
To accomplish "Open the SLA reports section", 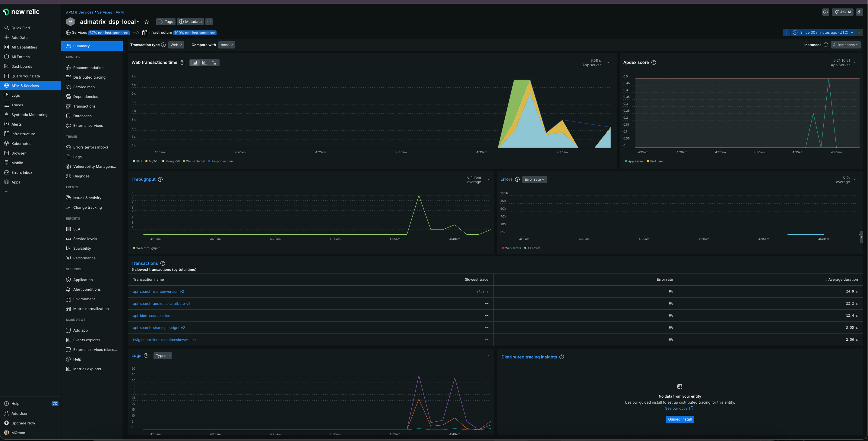I will point(77,229).
